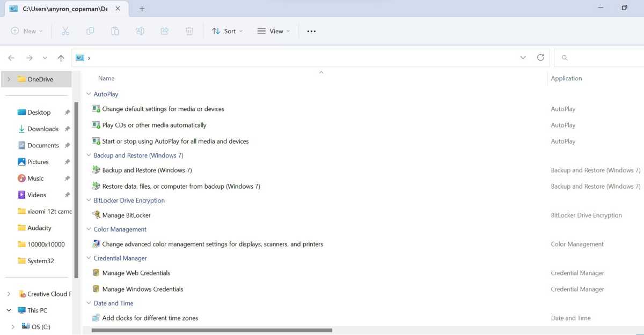Click the color management item icon
Viewport: 644px width, 335px height.
(x=96, y=244)
